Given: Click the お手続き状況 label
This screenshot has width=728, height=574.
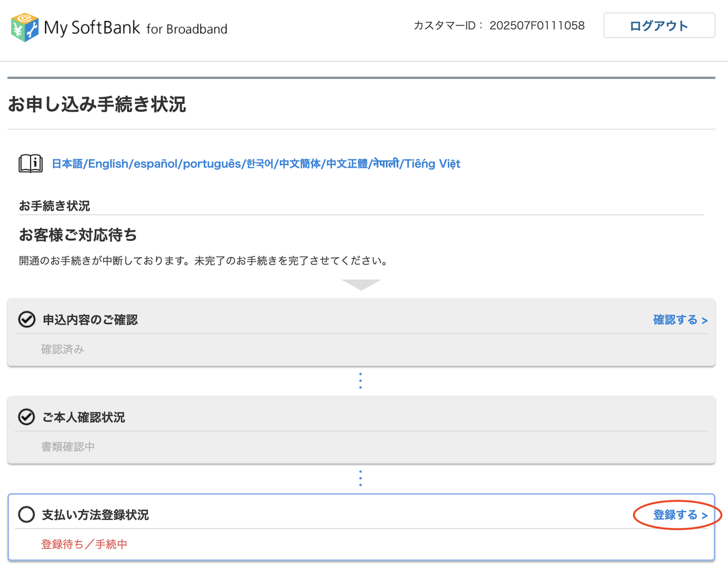Looking at the screenshot, I should 55,206.
